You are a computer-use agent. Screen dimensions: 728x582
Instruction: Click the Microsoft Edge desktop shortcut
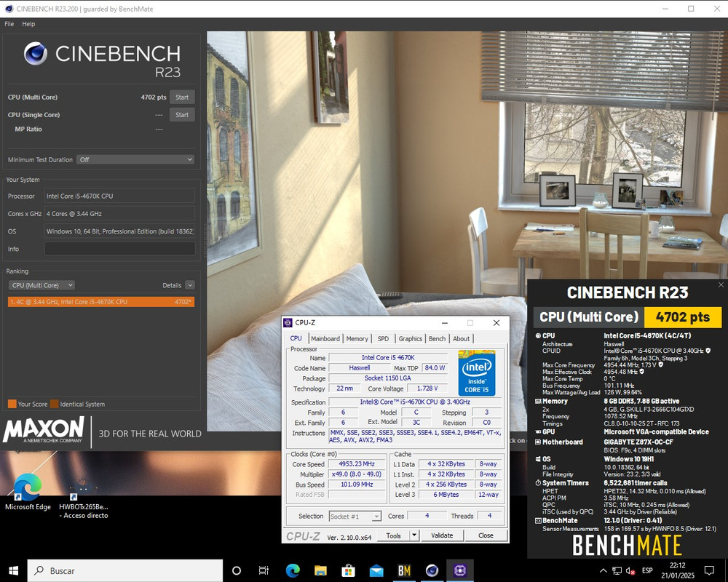[28, 492]
